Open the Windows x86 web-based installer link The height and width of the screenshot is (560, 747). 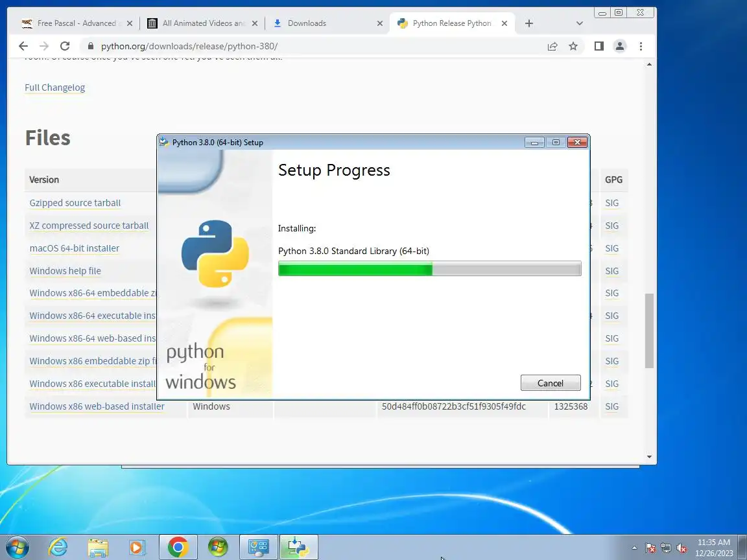97,406
